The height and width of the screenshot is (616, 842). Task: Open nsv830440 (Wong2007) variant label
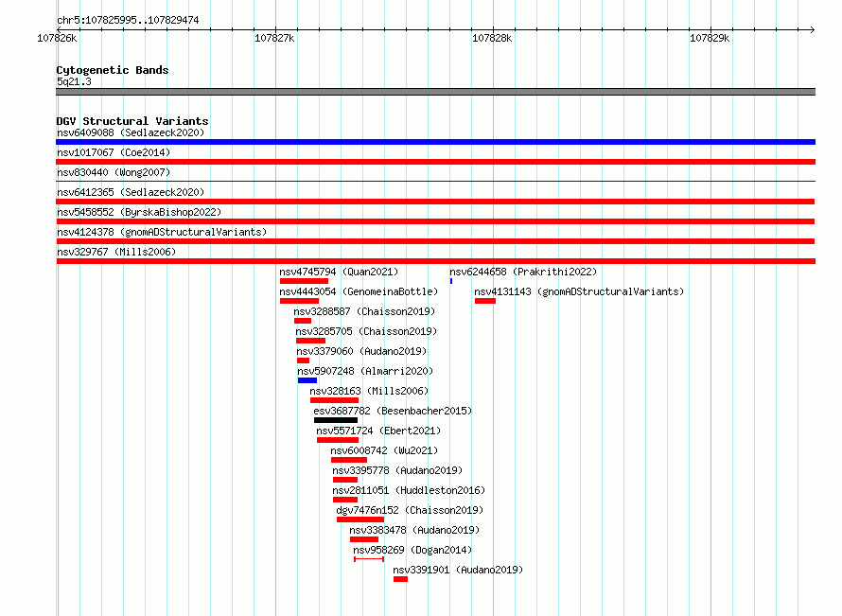[114, 172]
